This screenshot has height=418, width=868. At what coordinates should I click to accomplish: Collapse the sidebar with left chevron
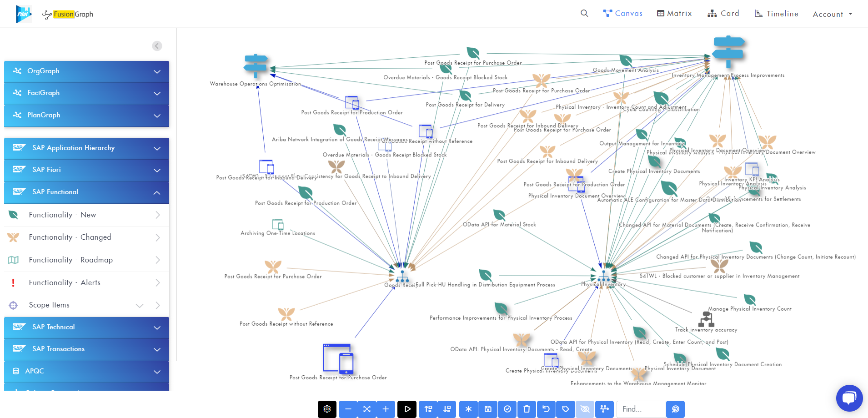[157, 46]
